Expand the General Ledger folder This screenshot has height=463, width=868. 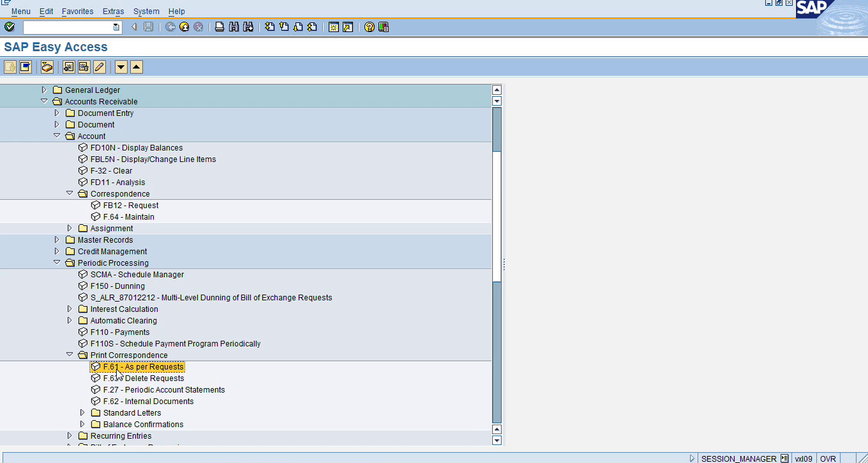tap(44, 90)
